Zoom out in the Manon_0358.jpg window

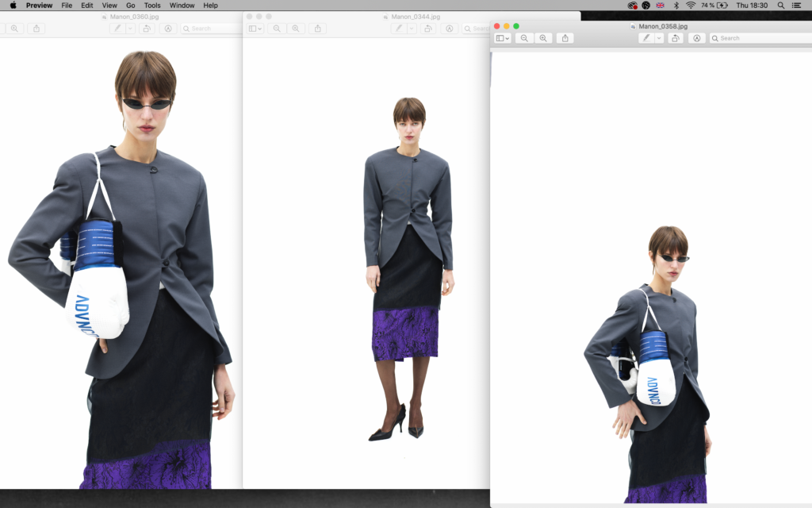click(524, 38)
